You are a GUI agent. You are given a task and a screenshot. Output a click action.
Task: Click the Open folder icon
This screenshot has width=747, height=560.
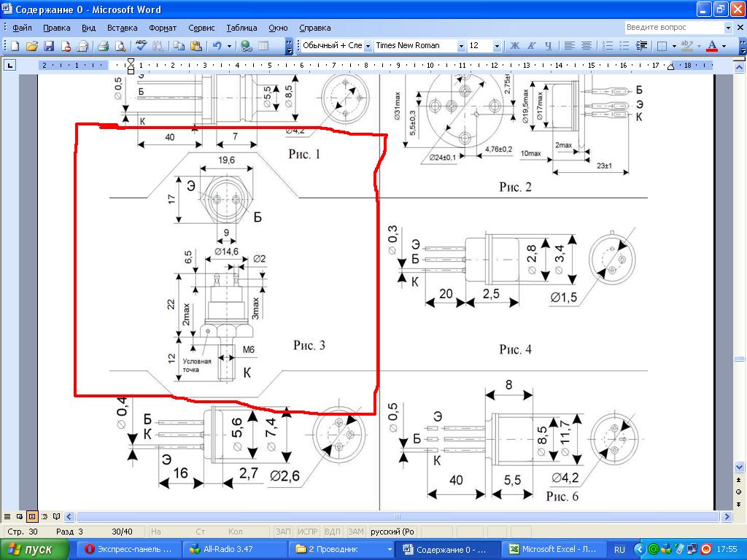(x=32, y=46)
